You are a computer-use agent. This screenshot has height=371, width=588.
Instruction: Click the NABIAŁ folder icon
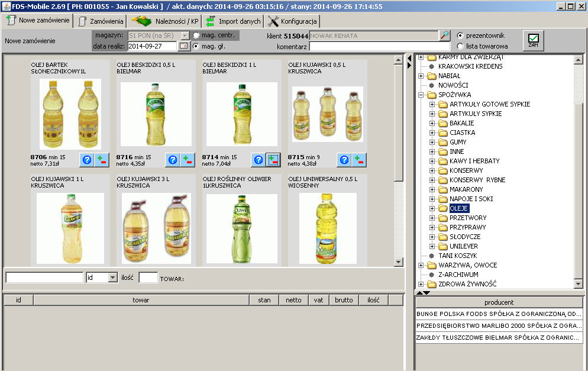click(432, 76)
